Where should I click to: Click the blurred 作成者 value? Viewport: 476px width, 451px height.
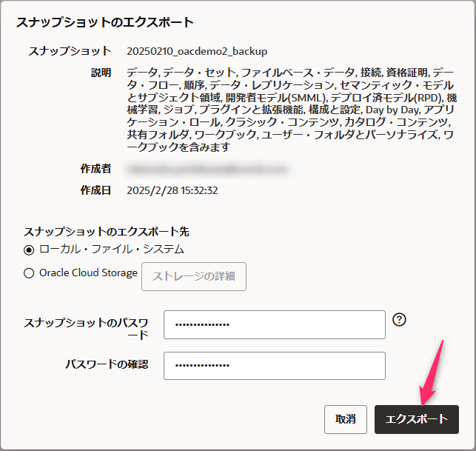click(x=209, y=169)
